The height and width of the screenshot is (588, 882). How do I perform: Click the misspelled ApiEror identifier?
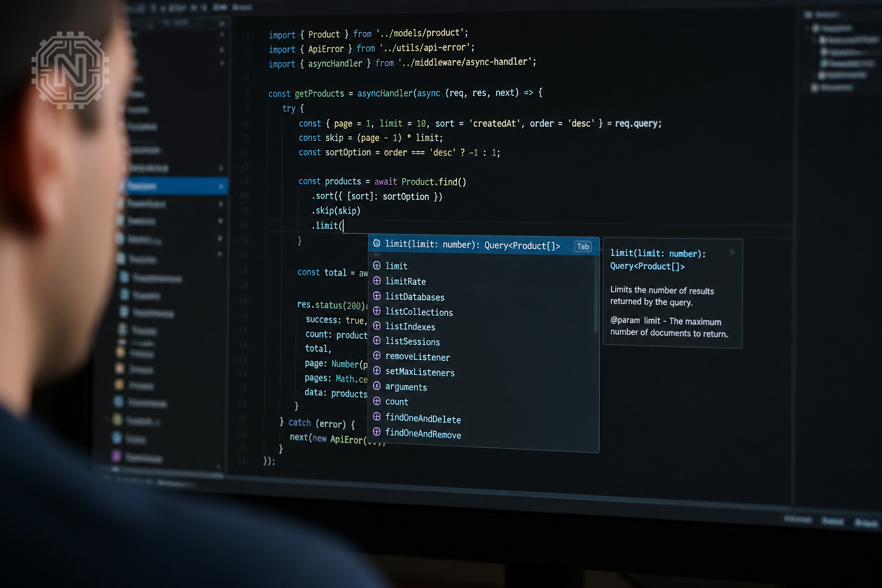coord(346,439)
